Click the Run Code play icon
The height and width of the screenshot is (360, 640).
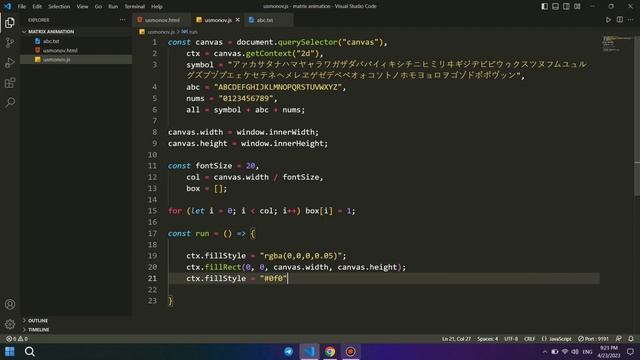pyautogui.click(x=608, y=20)
